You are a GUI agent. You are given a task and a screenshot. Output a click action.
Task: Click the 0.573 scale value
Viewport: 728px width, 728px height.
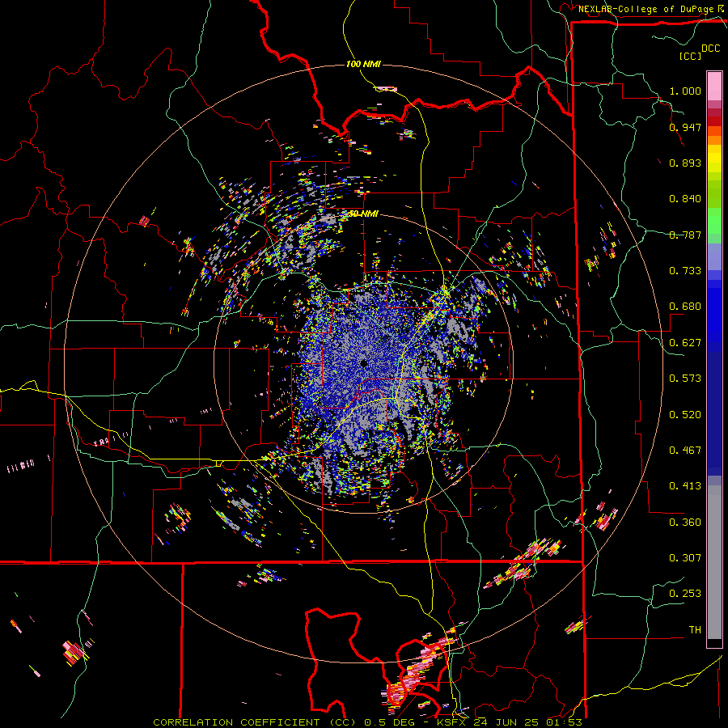[685, 378]
